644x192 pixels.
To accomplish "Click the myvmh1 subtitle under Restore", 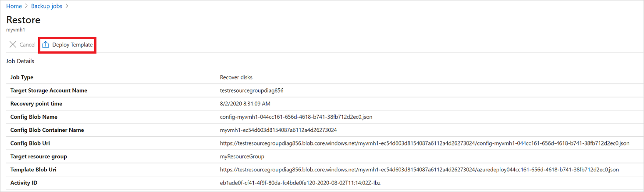I will tap(15, 30).
